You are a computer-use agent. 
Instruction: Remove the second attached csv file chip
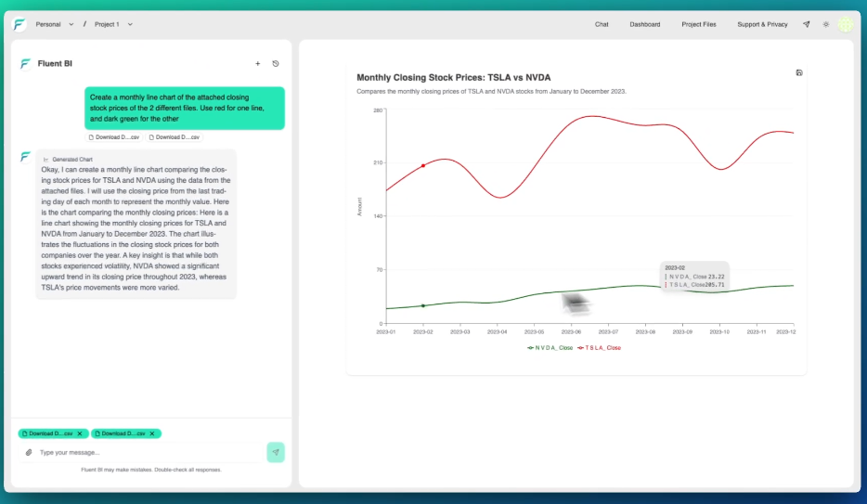(x=152, y=433)
